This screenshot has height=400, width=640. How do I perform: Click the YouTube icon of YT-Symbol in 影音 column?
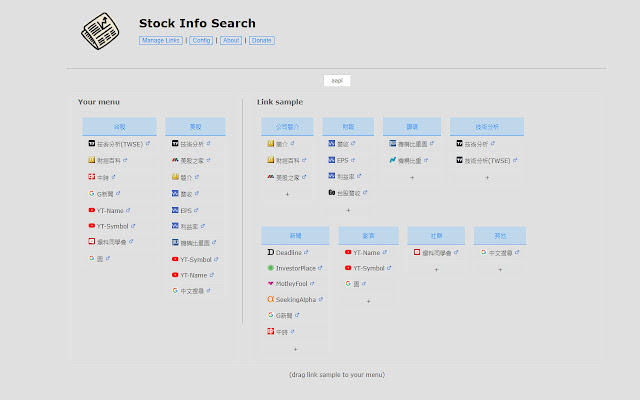(348, 268)
